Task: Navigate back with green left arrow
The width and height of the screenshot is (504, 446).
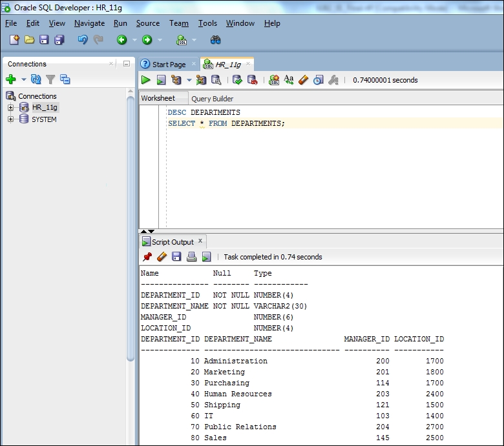Action: [x=122, y=40]
